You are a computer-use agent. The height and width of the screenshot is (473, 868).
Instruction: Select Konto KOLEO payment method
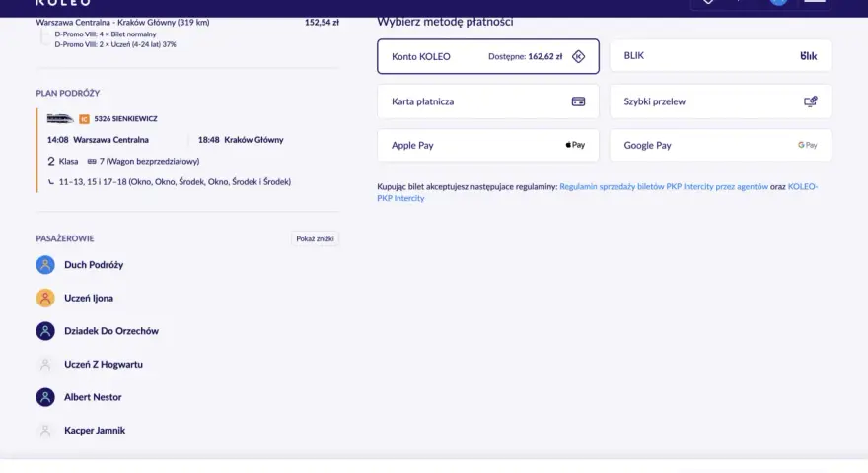(487, 56)
